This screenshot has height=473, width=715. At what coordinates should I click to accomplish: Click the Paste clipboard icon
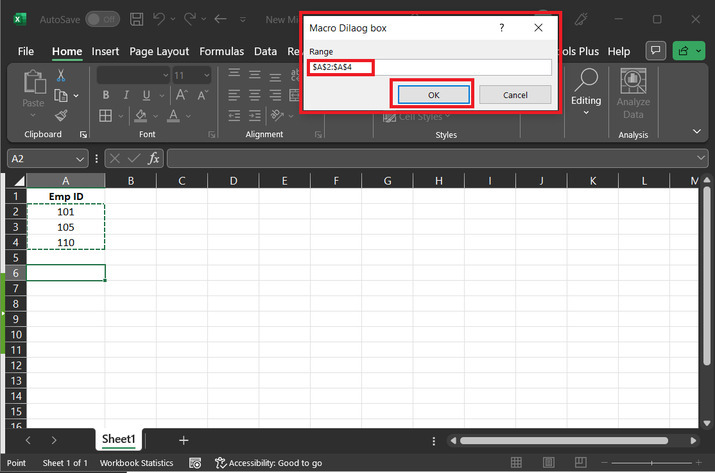point(34,83)
